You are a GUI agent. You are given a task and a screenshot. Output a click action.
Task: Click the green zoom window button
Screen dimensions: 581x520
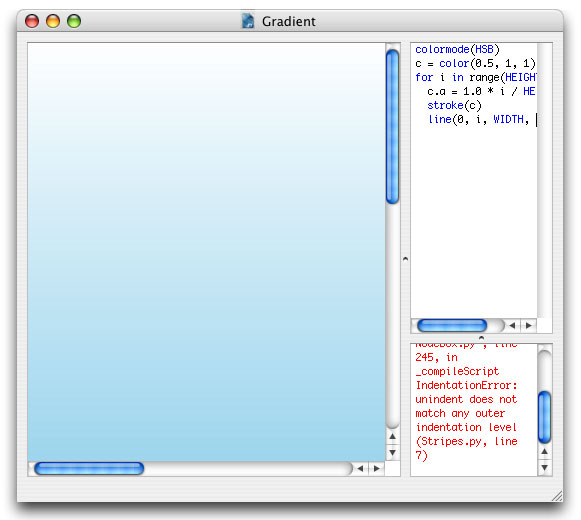click(x=74, y=21)
